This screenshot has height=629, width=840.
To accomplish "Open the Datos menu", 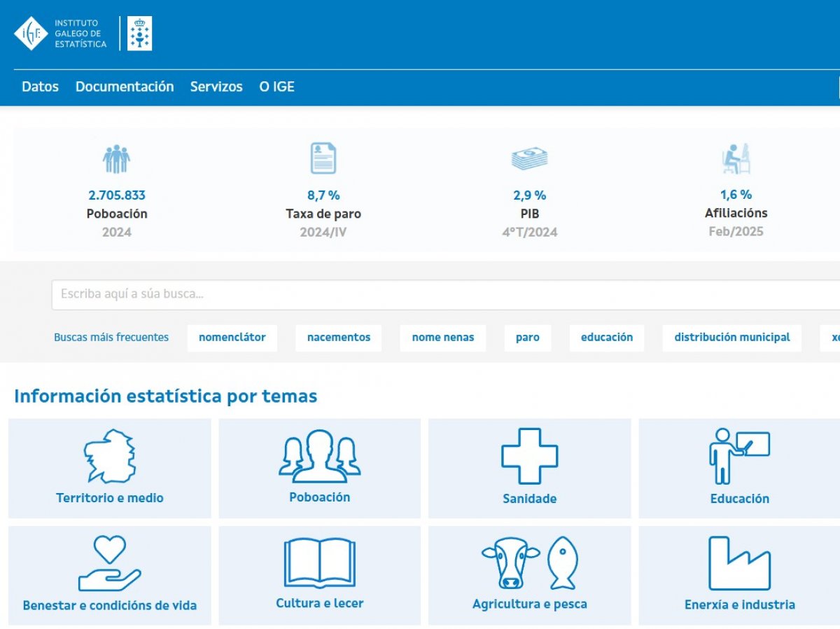I will click(40, 87).
